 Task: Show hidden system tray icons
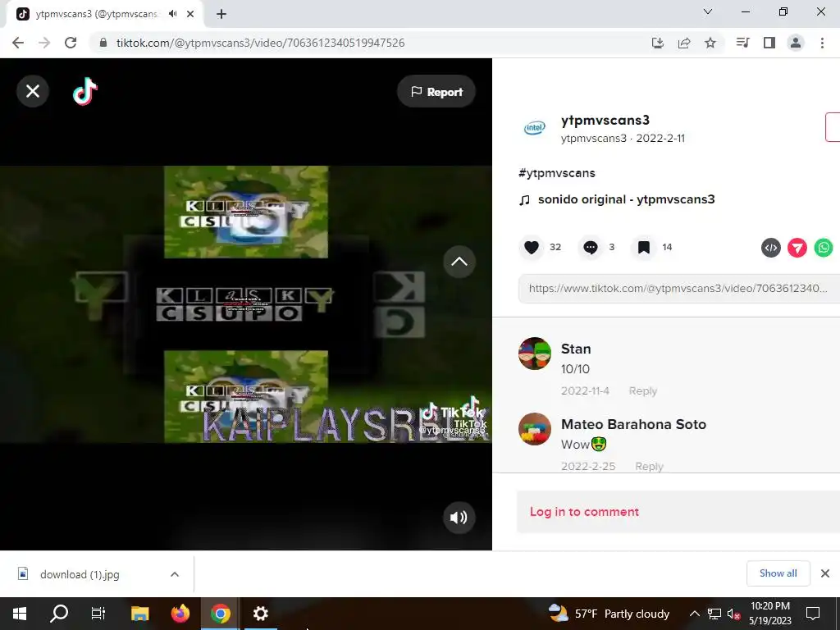[x=694, y=614]
